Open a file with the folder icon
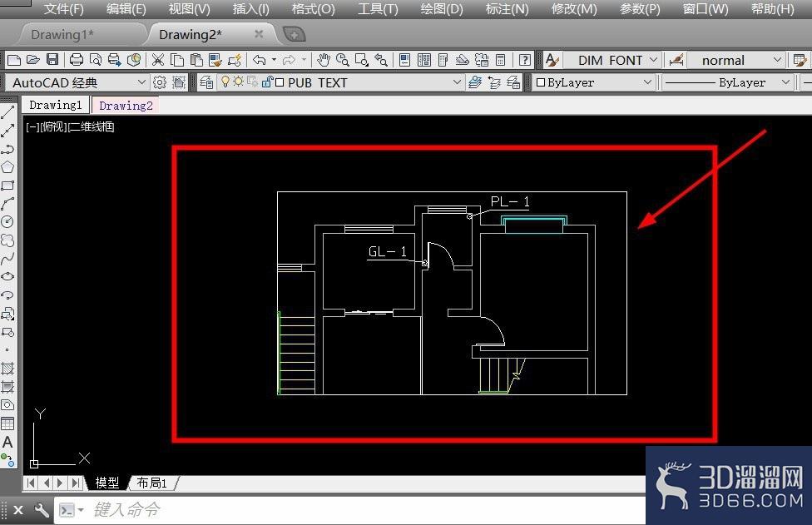 tap(33, 60)
